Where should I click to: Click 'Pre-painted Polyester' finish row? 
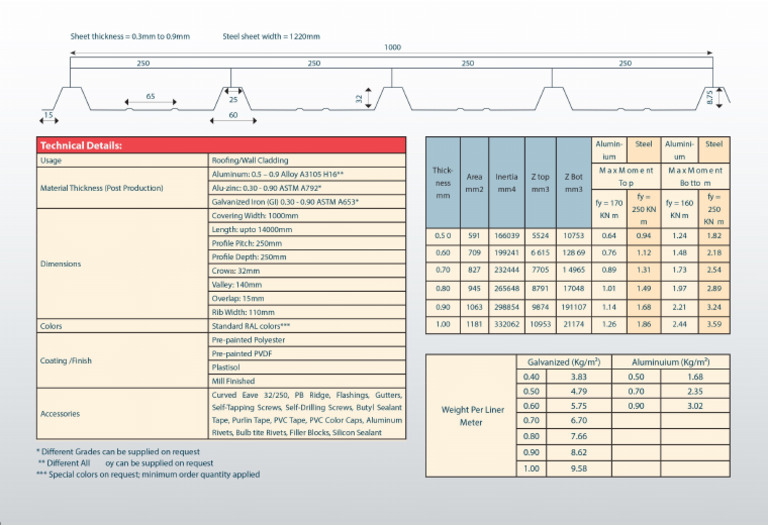307,340
